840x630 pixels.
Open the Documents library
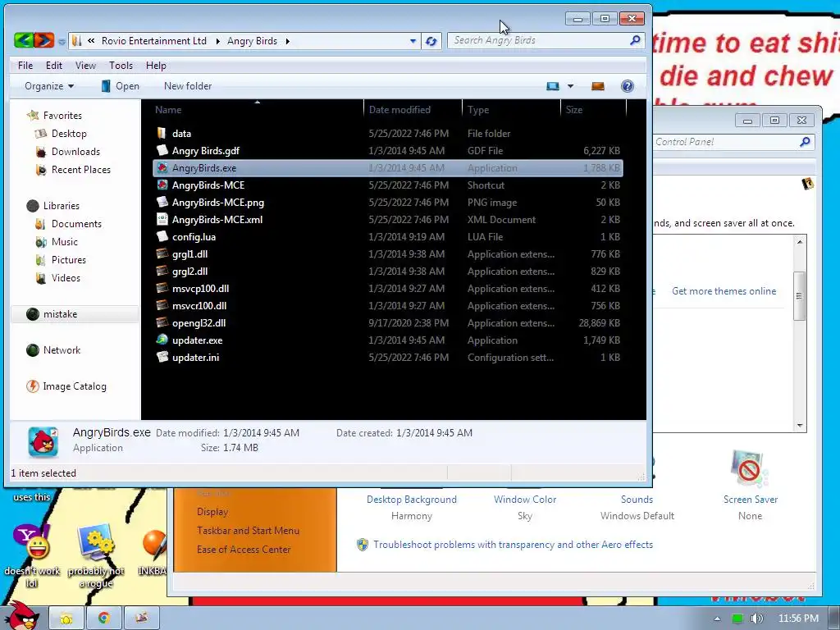click(76, 224)
